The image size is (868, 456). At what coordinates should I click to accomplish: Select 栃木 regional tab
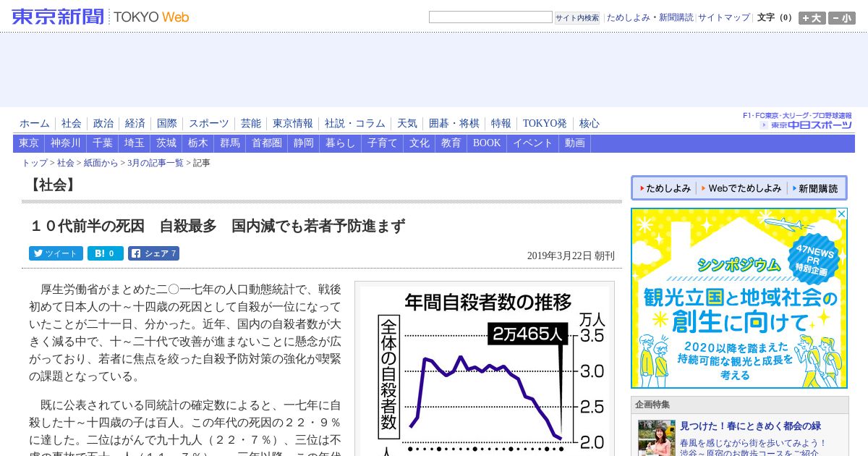[198, 143]
